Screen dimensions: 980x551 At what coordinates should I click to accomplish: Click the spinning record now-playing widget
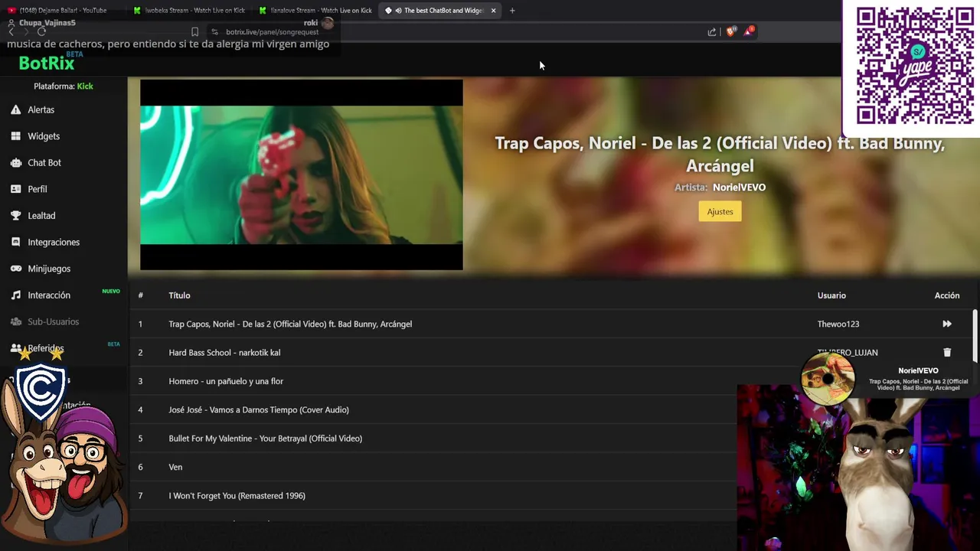click(828, 378)
